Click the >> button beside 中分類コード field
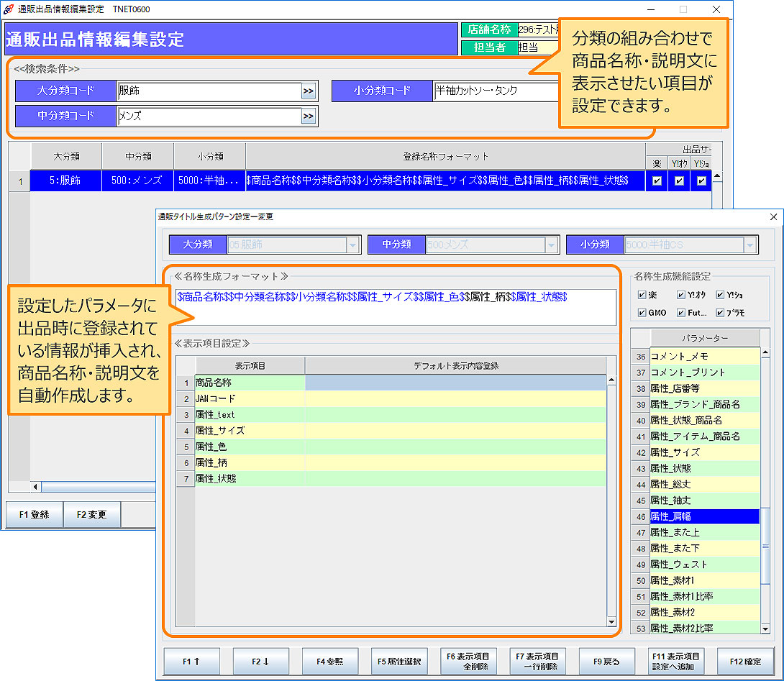Image resolution: width=784 pixels, height=681 pixels. coord(309,116)
